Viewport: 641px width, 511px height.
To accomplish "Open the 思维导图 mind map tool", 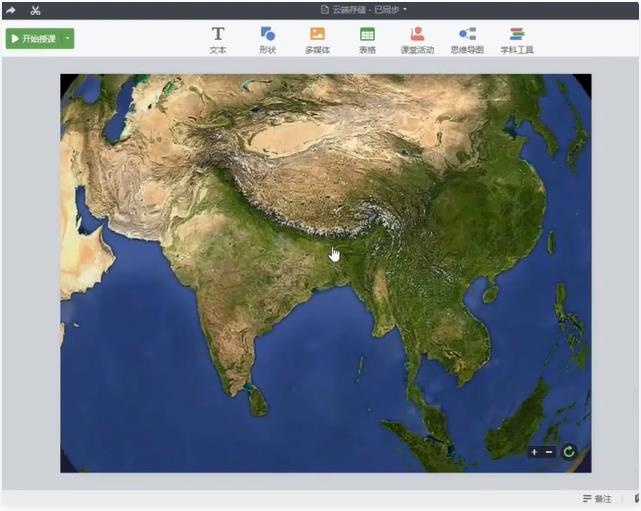I will pyautogui.click(x=467, y=40).
